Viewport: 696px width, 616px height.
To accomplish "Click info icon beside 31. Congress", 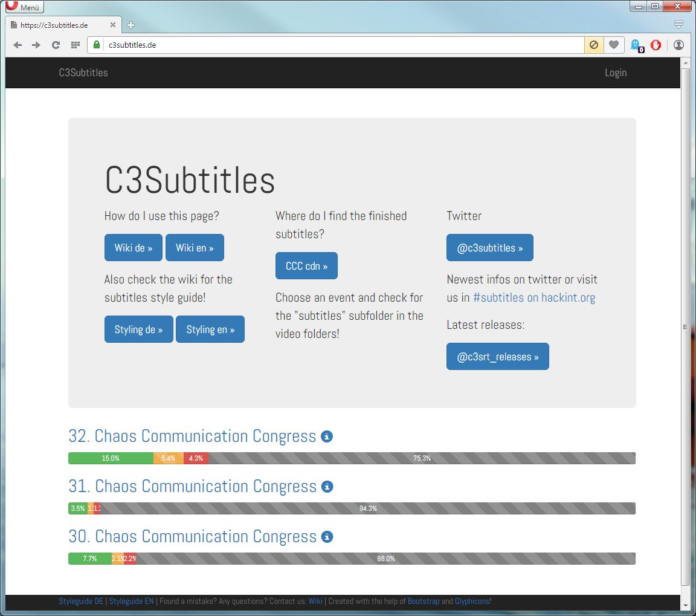I will [x=327, y=487].
